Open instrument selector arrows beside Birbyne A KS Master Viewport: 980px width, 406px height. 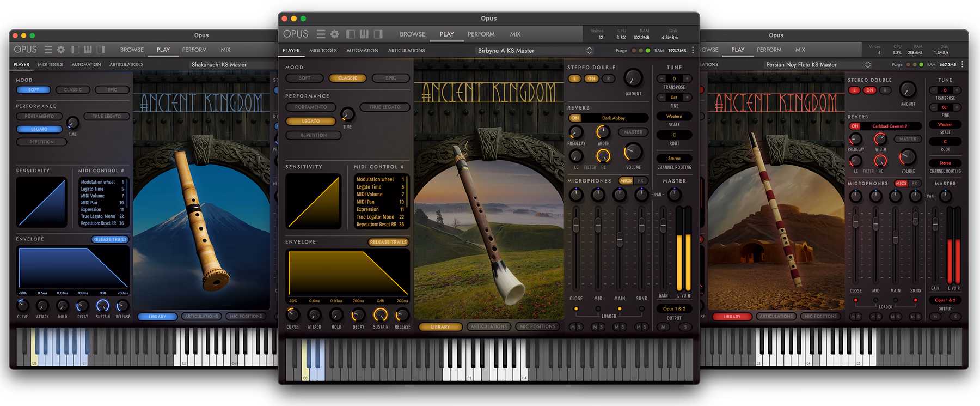tap(589, 51)
